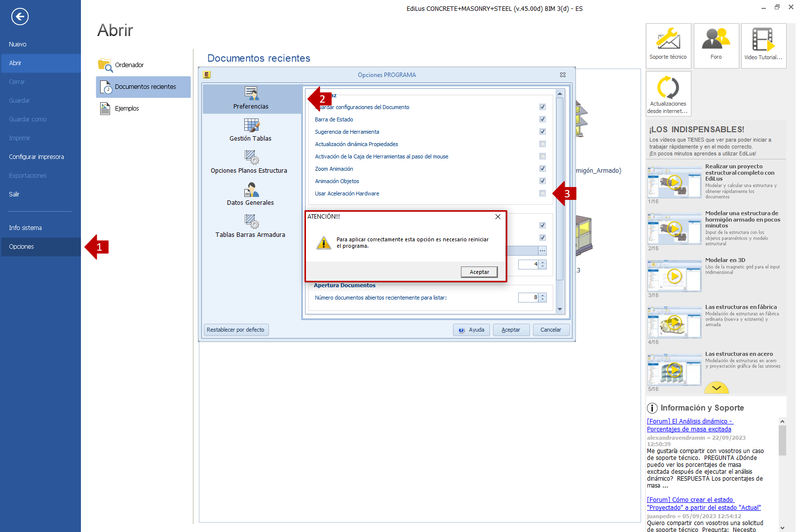Image resolution: width=796 pixels, height=532 pixels.
Task: Open Opciones menu item
Action: pyautogui.click(x=40, y=247)
